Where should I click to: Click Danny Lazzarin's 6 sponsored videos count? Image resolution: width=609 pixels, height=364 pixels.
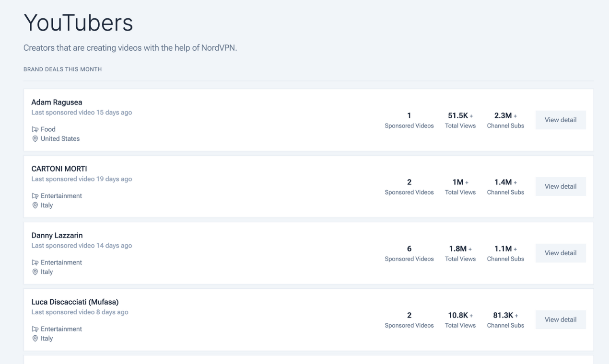pos(409,249)
